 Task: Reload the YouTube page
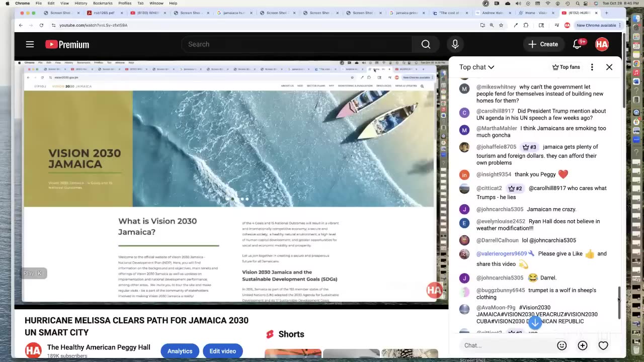[x=41, y=25]
